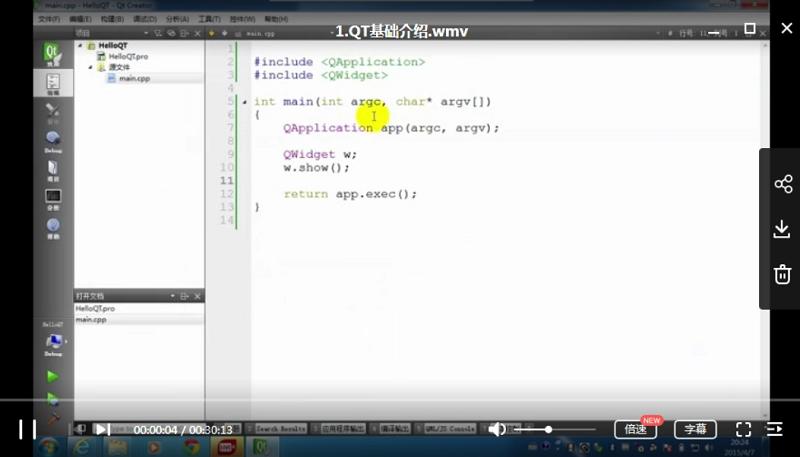
Task: Select main.cpp in the project tree
Action: pyautogui.click(x=134, y=78)
